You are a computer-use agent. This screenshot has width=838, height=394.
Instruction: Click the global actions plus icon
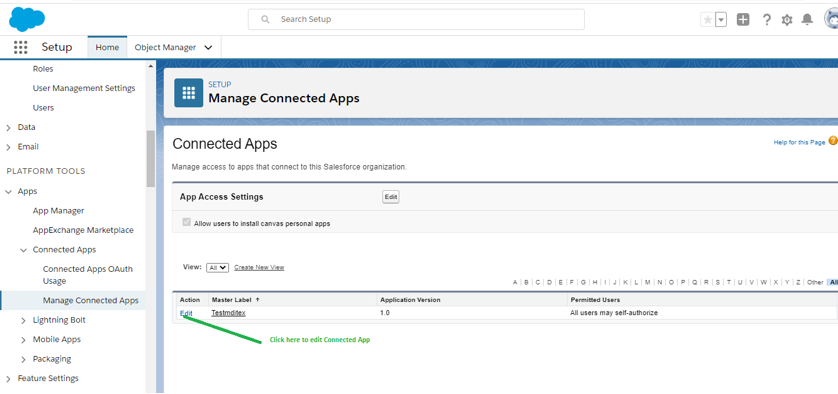(x=743, y=20)
